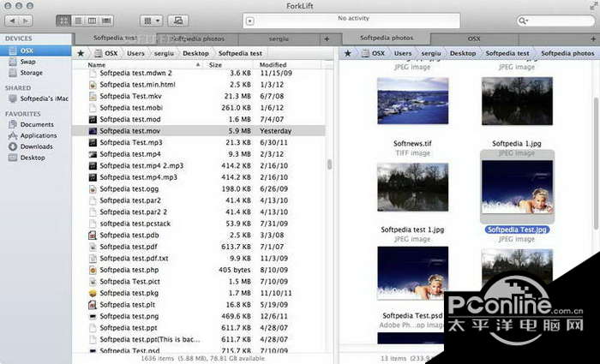This screenshot has width=600, height=364.
Task: Switch to cover flow view mode
Action: click(x=107, y=21)
